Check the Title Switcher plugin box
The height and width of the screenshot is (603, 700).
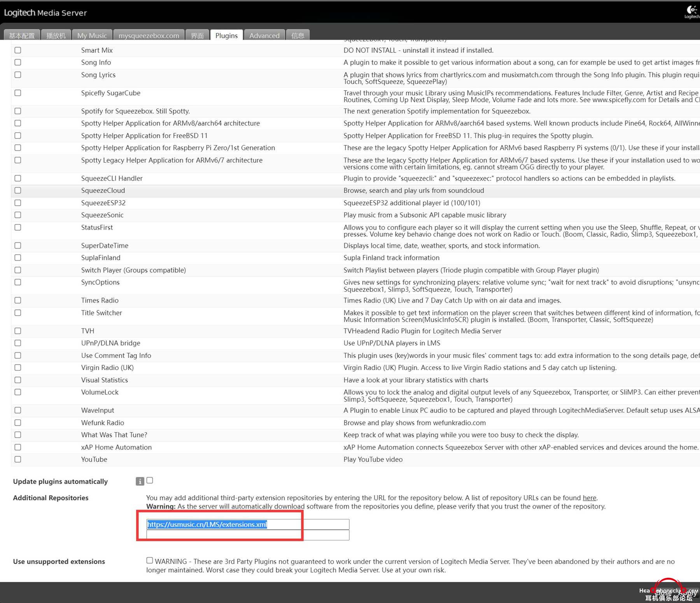click(18, 313)
